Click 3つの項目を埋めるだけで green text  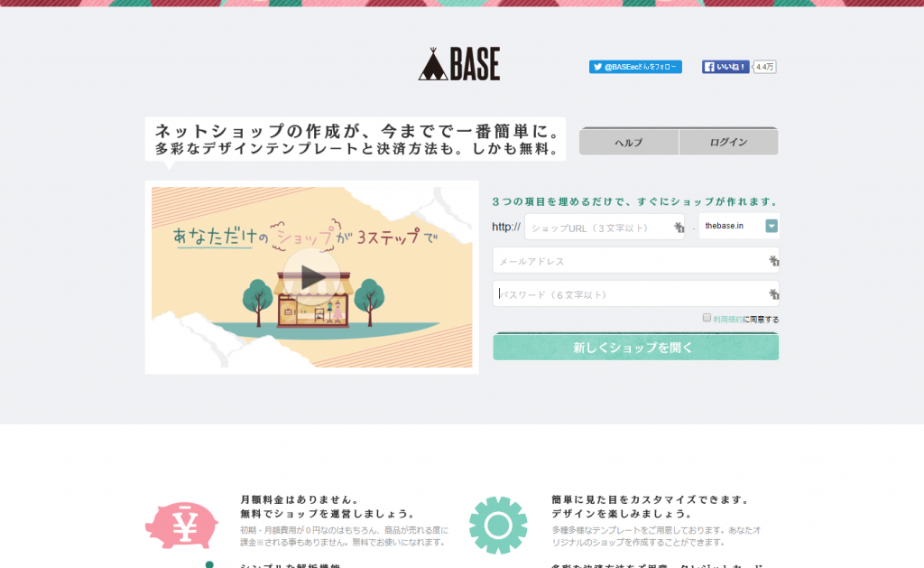[x=635, y=201]
